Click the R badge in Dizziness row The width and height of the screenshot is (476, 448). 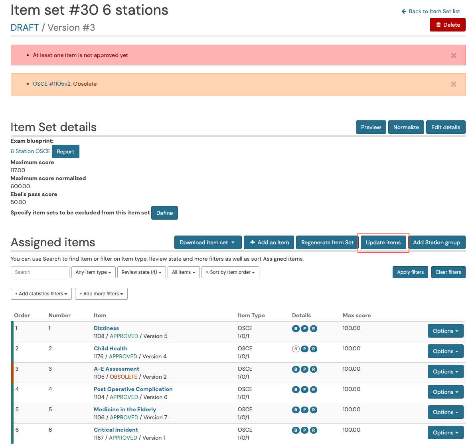coord(314,328)
